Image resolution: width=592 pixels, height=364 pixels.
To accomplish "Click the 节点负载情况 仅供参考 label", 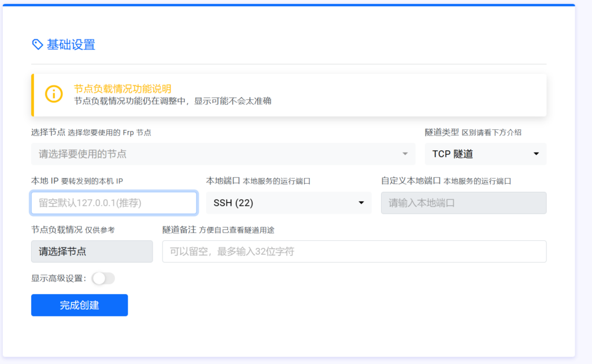I will point(72,229).
